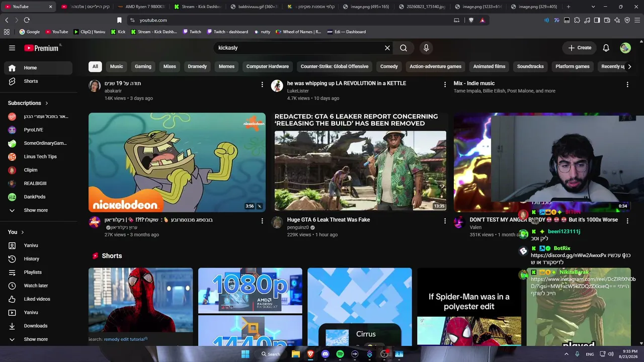Go to YouTube Premium home via logo
Screen dimensions: 644x362
41,48
